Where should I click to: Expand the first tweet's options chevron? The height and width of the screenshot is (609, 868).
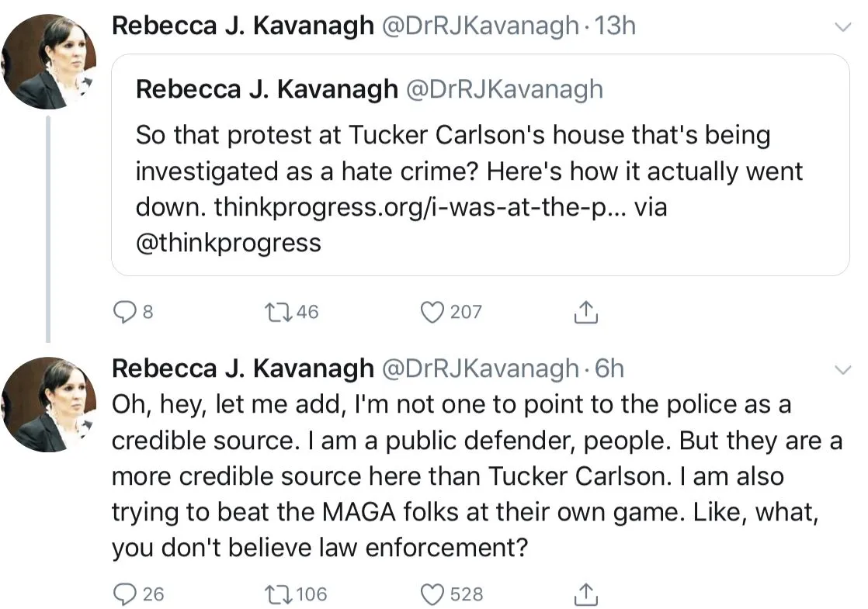point(842,27)
